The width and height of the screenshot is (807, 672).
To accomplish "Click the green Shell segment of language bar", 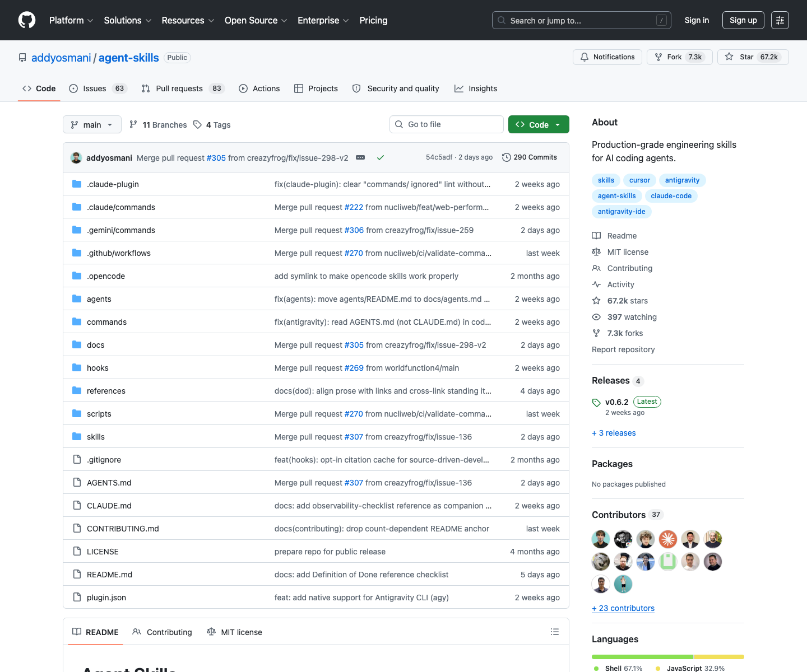I will [642, 657].
